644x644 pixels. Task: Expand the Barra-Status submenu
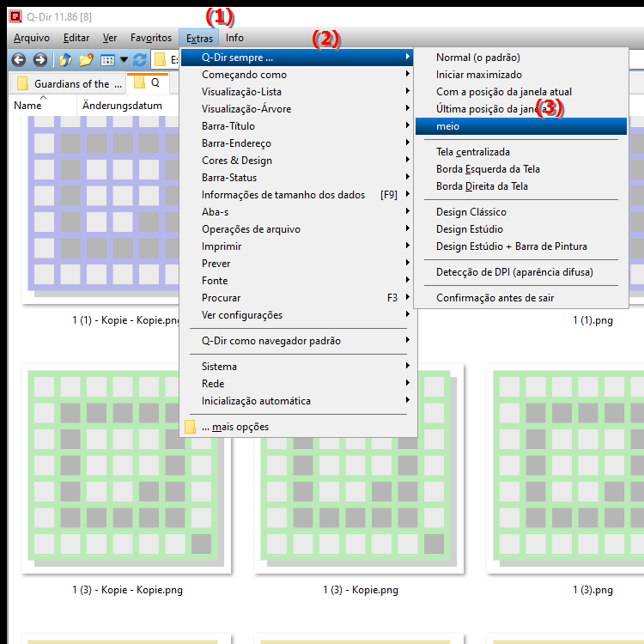coord(296,178)
